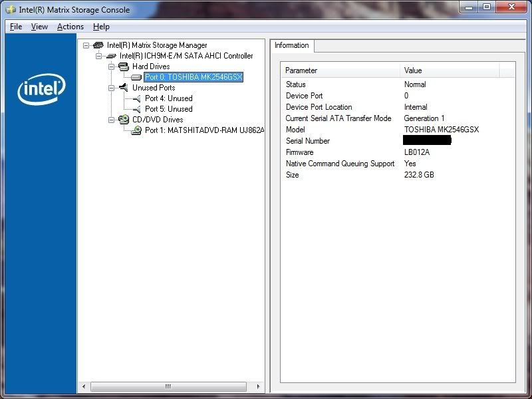The image size is (532, 399).
Task: Collapse the CD/DVD Drives tree branch
Action: tap(111, 120)
